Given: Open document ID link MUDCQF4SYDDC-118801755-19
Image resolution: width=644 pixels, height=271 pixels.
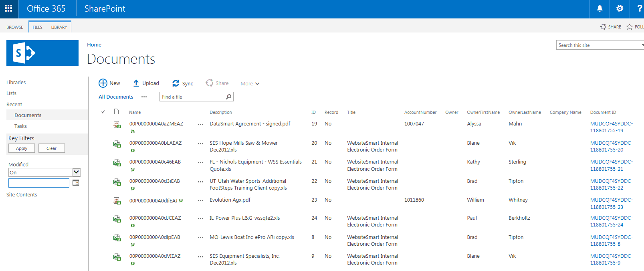Looking at the screenshot, I should click(611, 127).
